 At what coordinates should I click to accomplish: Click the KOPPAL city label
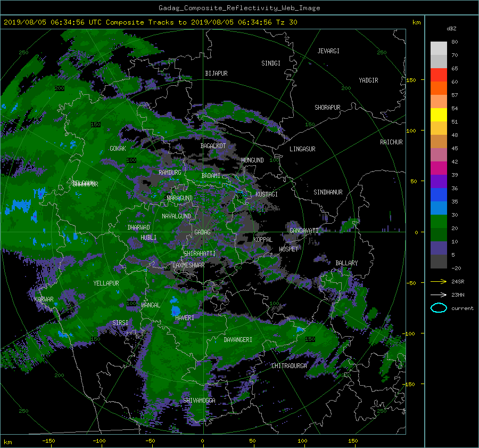pyautogui.click(x=263, y=240)
